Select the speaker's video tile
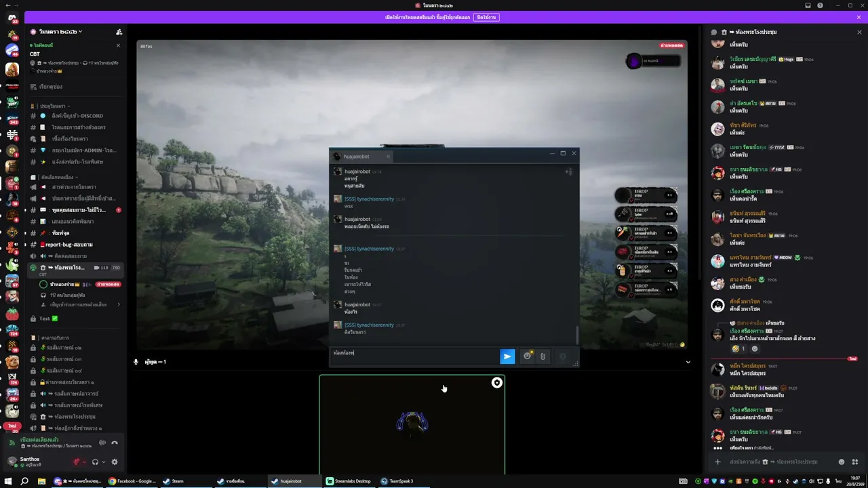Screen dimensions: 868x488 coord(412,425)
